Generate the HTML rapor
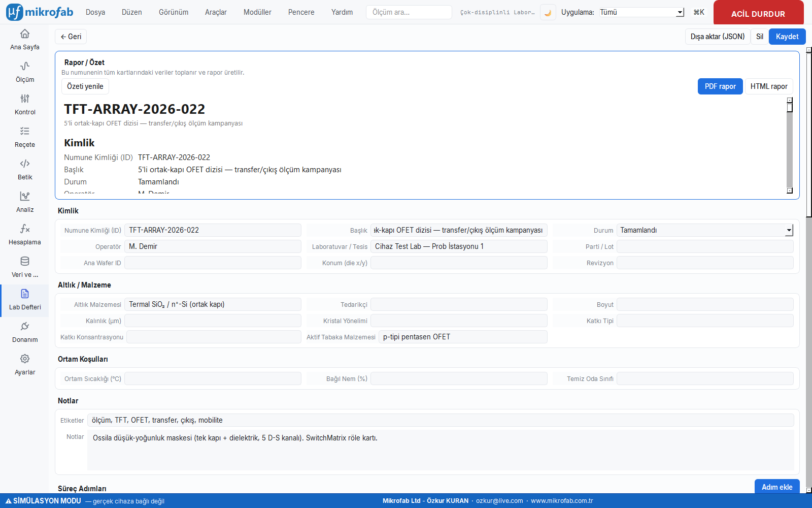The height and width of the screenshot is (508, 812). point(769,86)
